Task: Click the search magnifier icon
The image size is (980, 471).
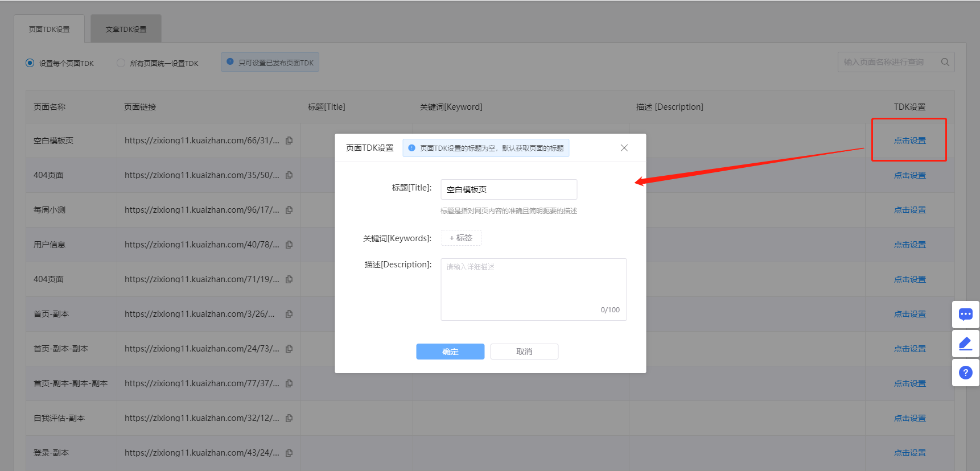Action: 945,62
